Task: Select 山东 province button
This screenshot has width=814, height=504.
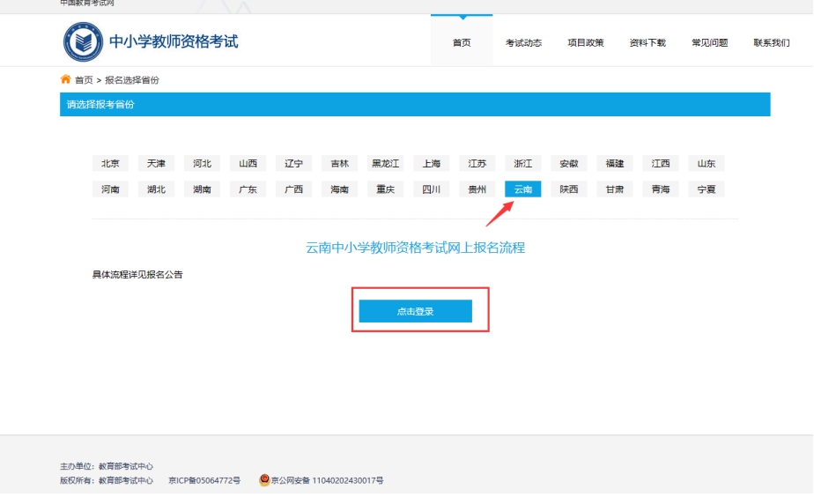Action: click(707, 164)
